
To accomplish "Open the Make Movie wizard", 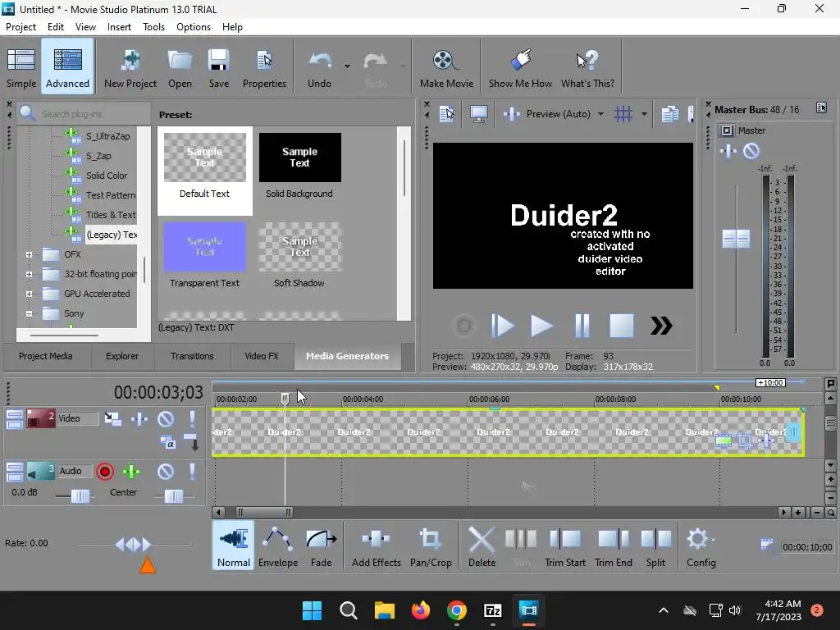I will coord(446,67).
